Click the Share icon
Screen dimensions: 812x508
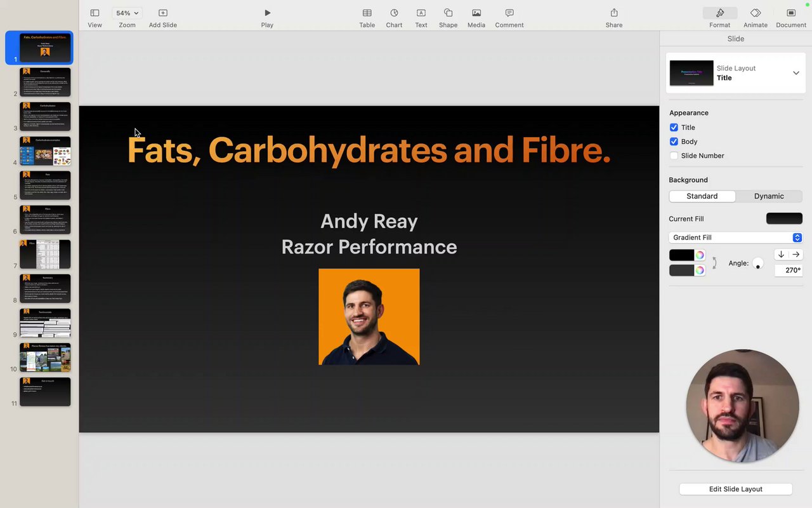pos(613,13)
